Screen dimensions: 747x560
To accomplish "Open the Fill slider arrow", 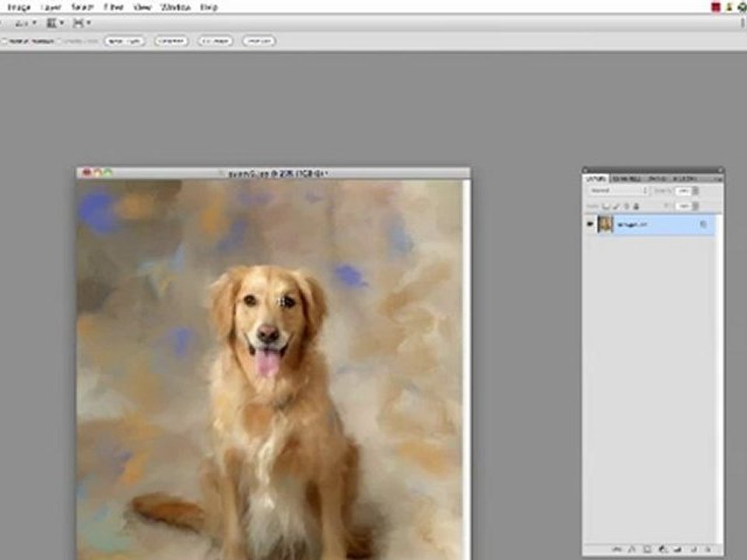I will click(696, 206).
